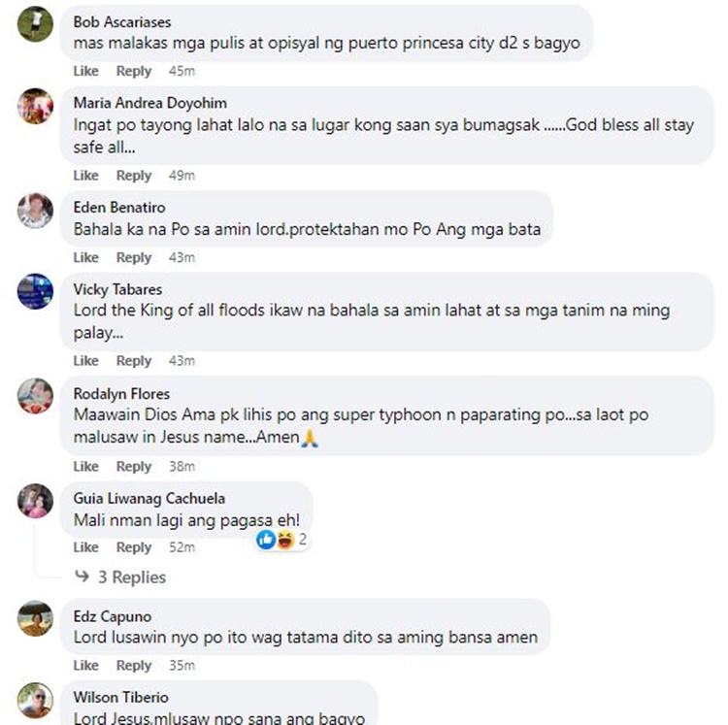Click the laughing reaction emoji on Guia's comment
728x725 pixels.
click(285, 540)
